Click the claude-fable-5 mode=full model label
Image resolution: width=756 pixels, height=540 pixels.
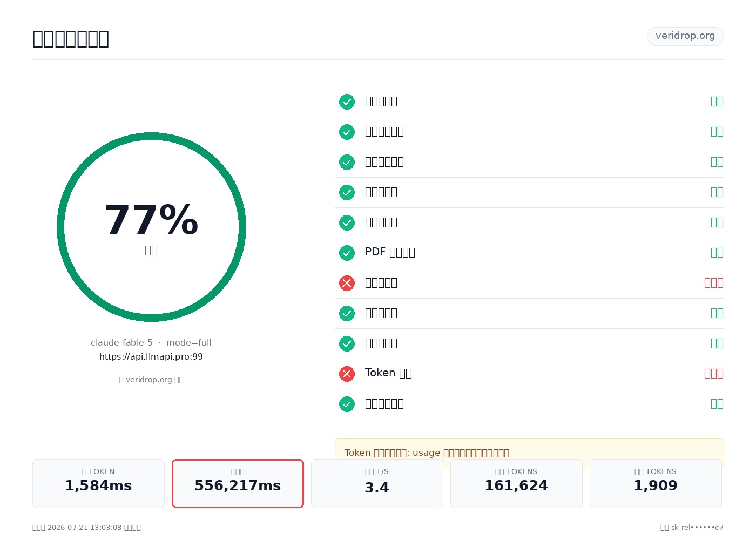pyautogui.click(x=151, y=342)
